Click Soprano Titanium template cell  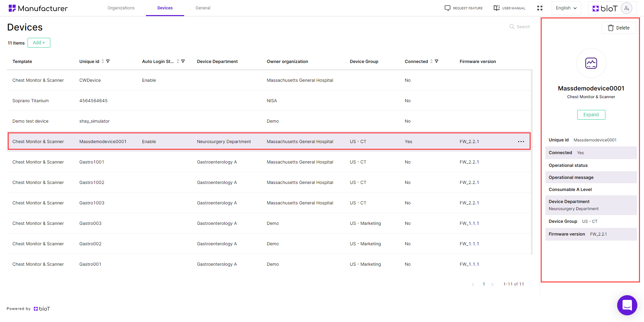tap(31, 101)
